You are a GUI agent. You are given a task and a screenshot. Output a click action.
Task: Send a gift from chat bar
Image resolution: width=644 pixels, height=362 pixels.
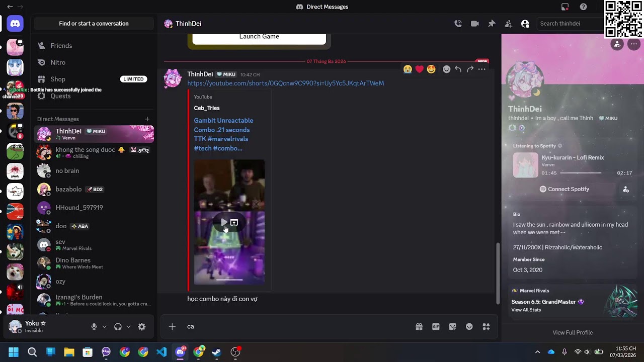(x=419, y=327)
